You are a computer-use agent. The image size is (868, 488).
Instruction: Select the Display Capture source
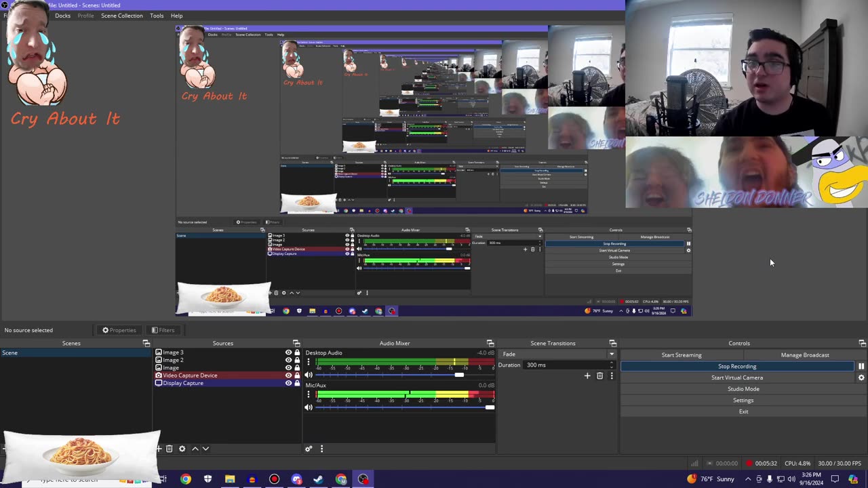pyautogui.click(x=183, y=383)
